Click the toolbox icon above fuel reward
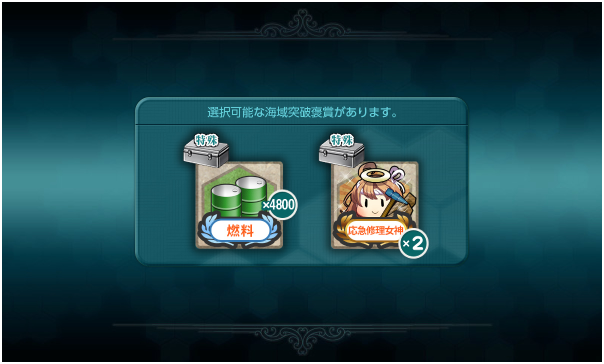Screen dimensions: 604x364 [x=206, y=153]
